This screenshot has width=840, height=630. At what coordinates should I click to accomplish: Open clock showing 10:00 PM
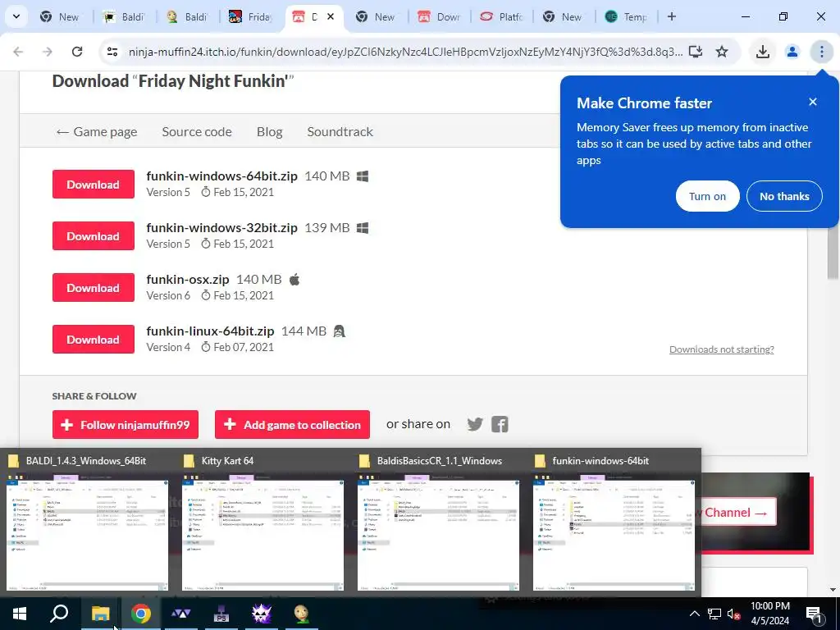(x=769, y=614)
